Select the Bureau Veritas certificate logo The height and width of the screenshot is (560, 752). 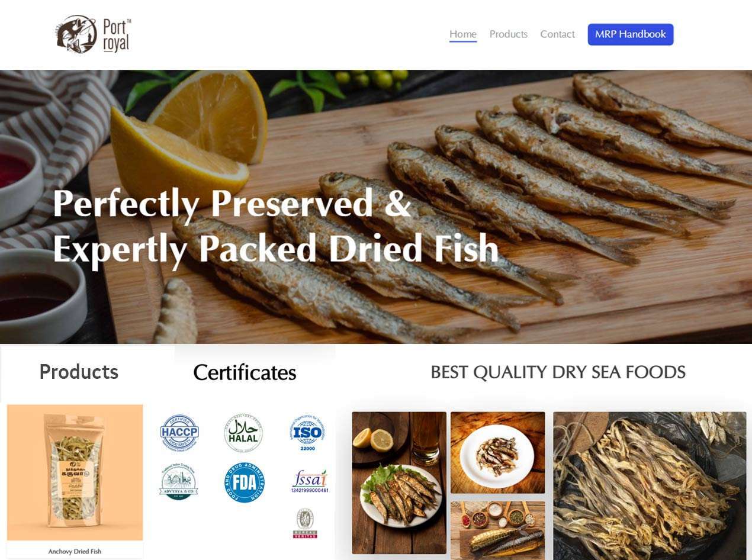(x=305, y=524)
